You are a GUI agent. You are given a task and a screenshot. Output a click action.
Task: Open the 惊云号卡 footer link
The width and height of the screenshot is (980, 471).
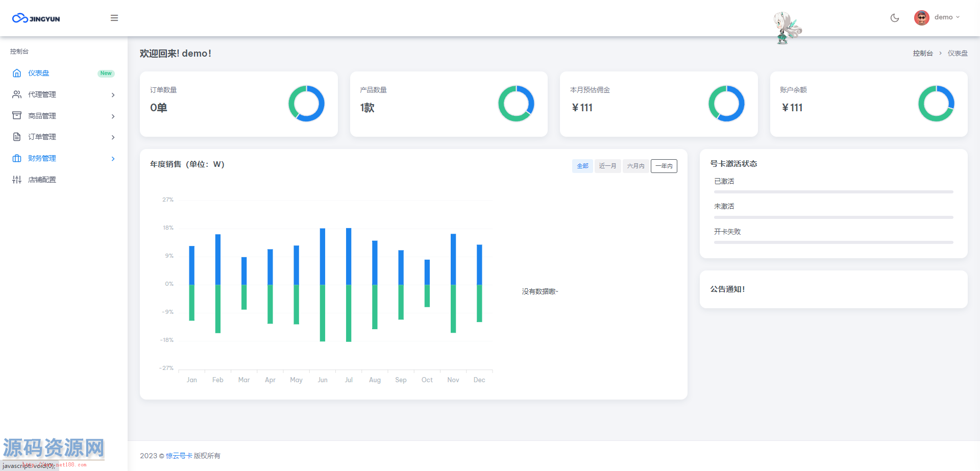pos(179,456)
